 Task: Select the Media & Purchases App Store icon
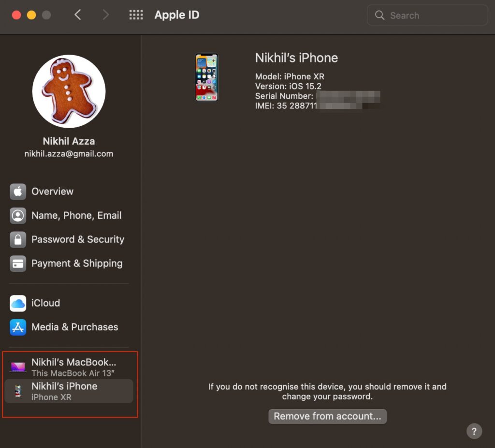[x=17, y=327]
